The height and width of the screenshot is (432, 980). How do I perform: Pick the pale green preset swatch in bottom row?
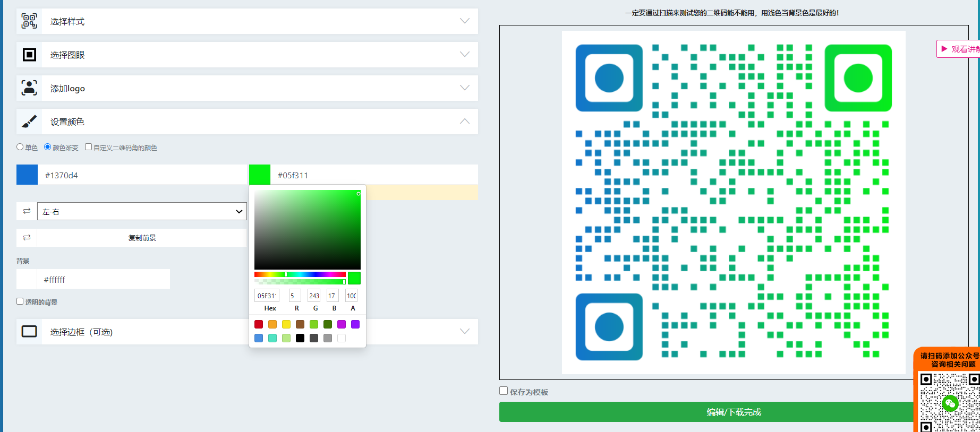(x=286, y=338)
